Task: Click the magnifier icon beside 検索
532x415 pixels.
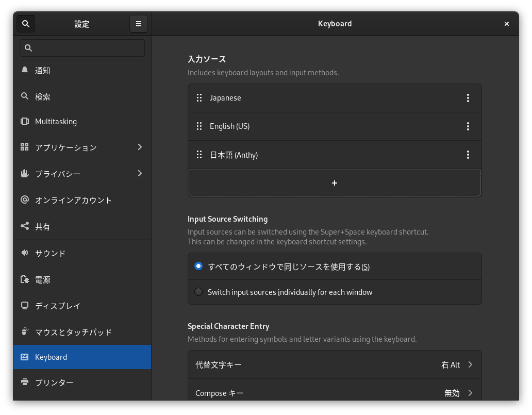Action: click(x=24, y=96)
